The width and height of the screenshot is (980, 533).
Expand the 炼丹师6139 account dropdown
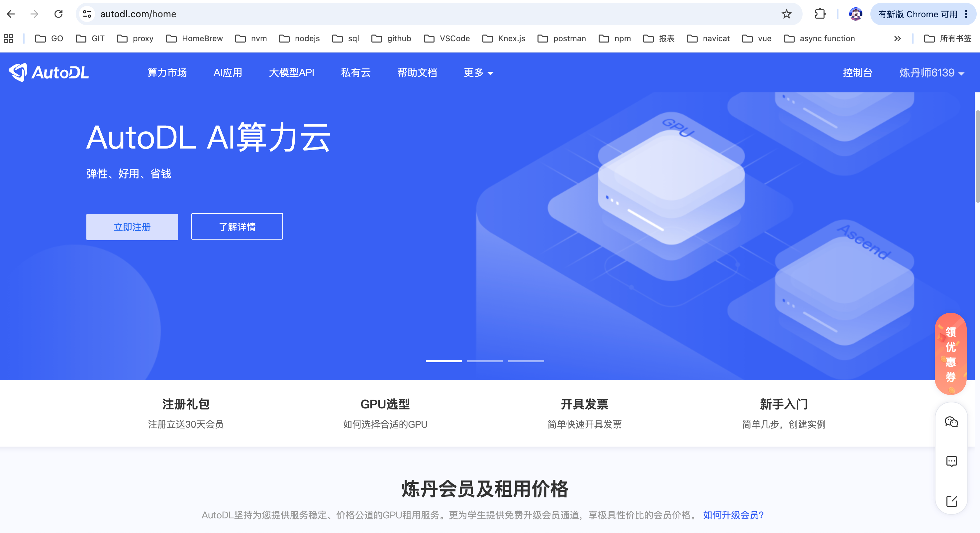coord(931,73)
